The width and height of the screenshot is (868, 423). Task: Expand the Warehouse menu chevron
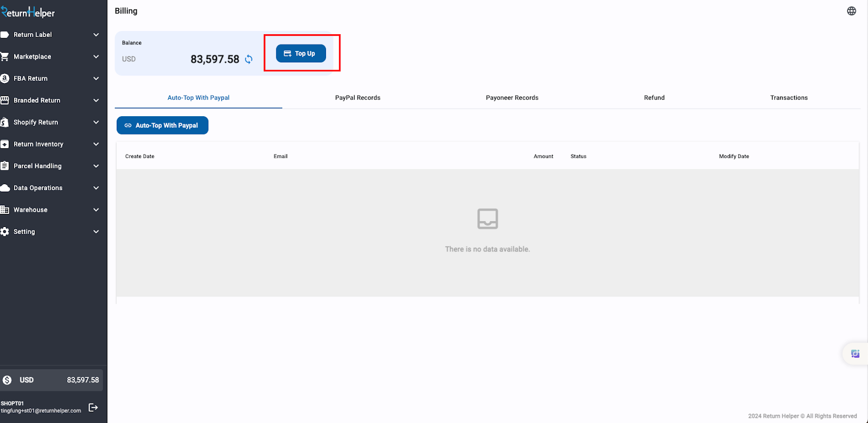click(96, 210)
